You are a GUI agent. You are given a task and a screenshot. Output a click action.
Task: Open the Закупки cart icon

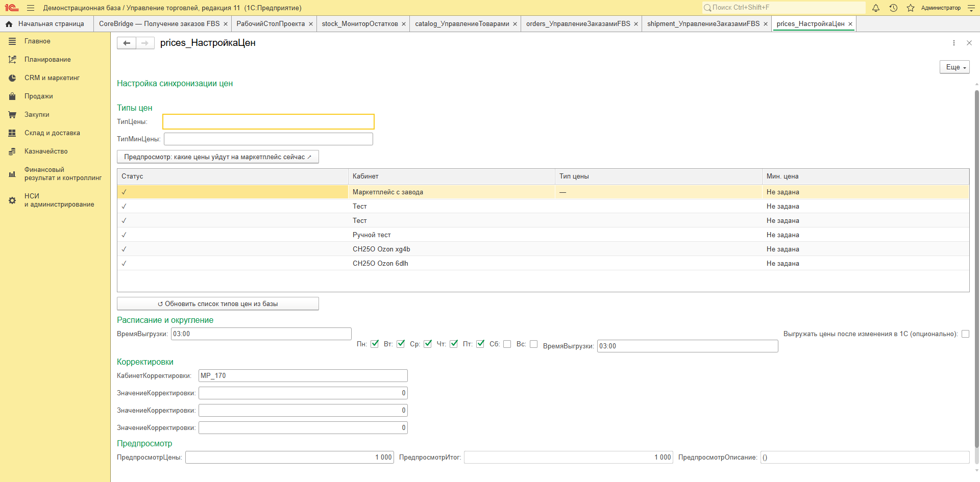[12, 114]
